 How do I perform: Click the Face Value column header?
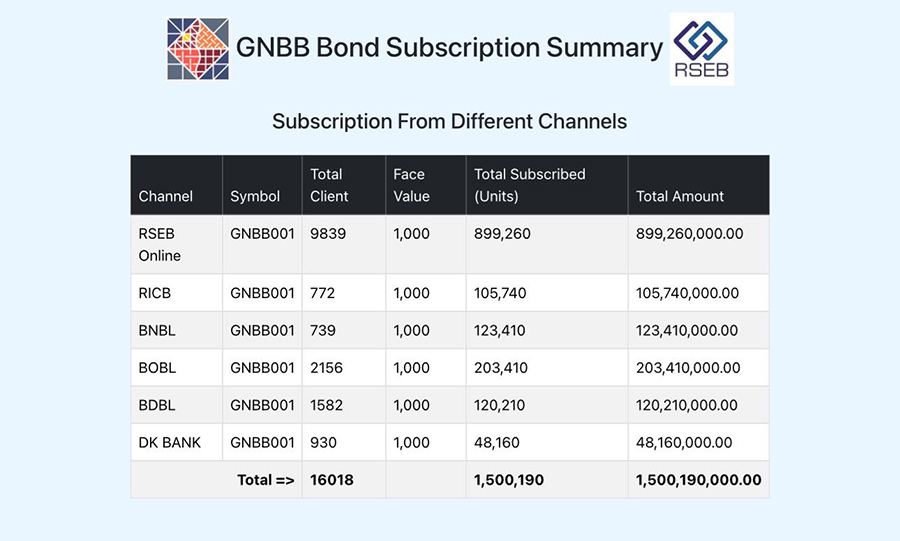click(426, 185)
